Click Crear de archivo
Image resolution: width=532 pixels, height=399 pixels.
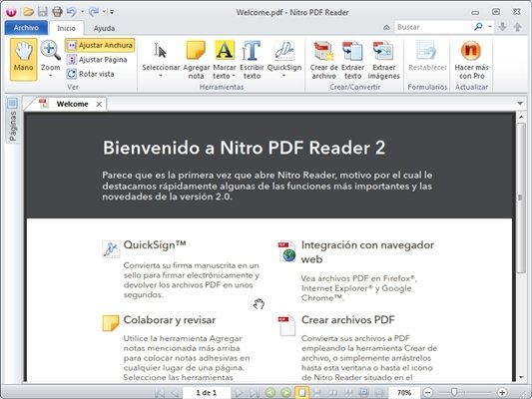pyautogui.click(x=323, y=60)
